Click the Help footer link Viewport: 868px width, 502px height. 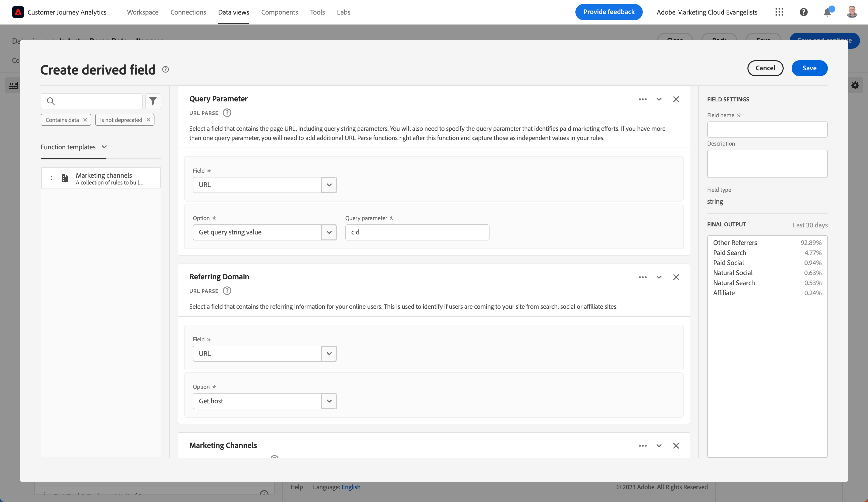(297, 487)
